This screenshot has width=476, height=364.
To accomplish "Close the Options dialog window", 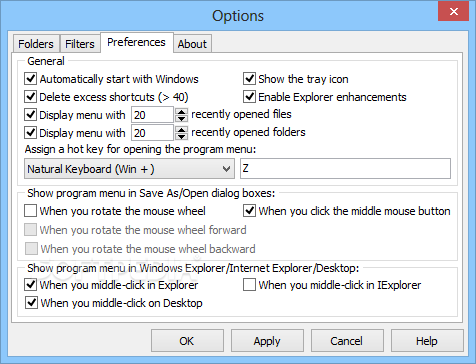I will coord(453,12).
